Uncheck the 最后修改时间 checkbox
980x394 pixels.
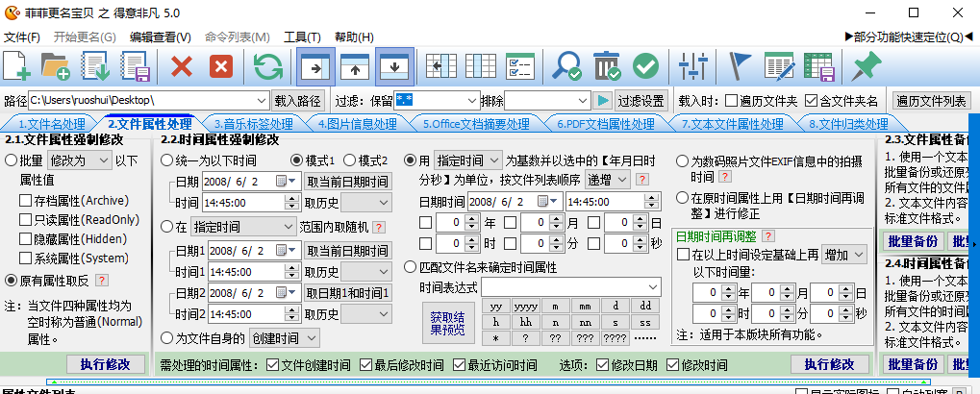pyautogui.click(x=365, y=364)
